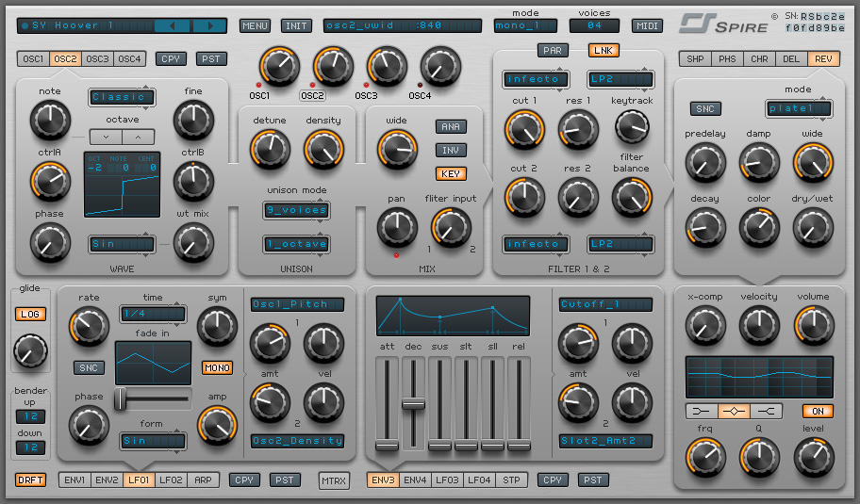The width and height of the screenshot is (860, 504).
Task: Open the 9_voices unison mode dropdown
Action: pos(296,210)
